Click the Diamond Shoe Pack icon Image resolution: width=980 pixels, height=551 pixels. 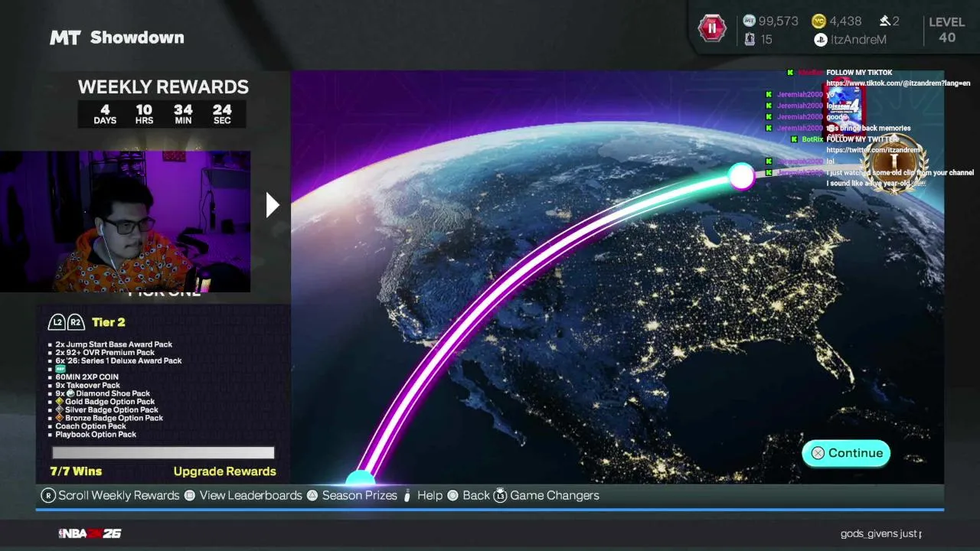(70, 393)
